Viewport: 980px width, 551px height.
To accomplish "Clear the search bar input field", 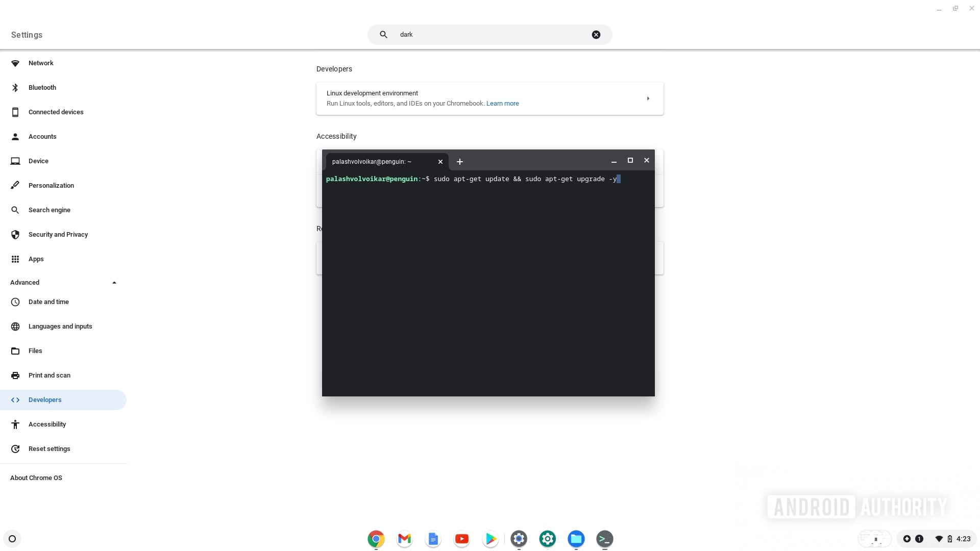I will tap(596, 34).
